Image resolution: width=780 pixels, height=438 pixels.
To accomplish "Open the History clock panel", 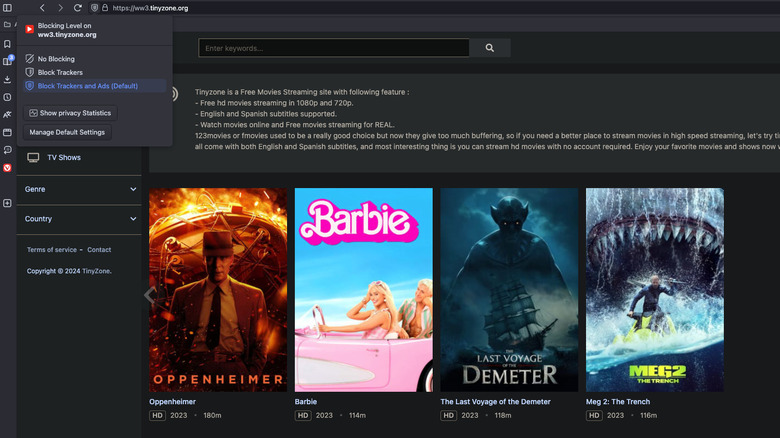I will (7, 97).
